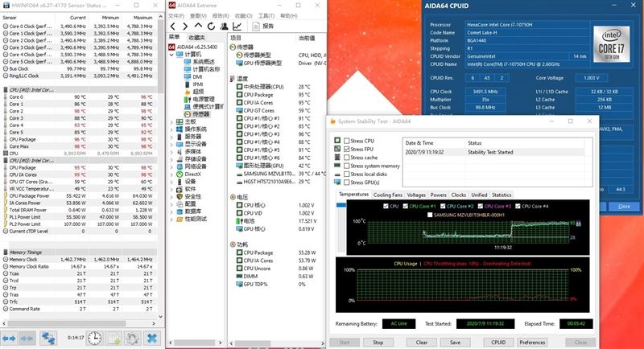Enable Stress local disks checkbox

pyautogui.click(x=347, y=174)
